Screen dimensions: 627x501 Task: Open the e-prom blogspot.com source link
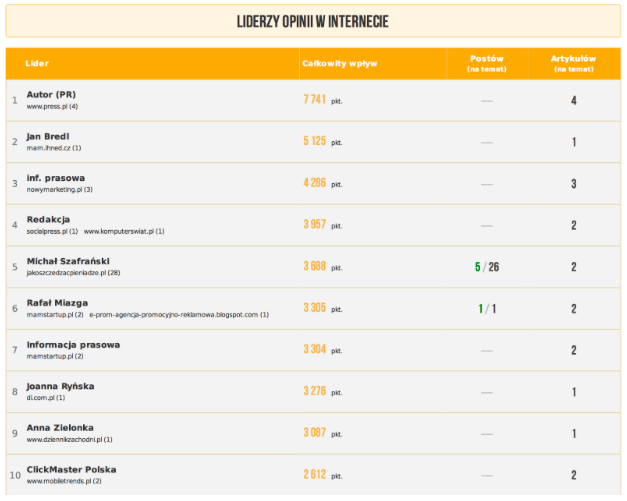[179, 314]
